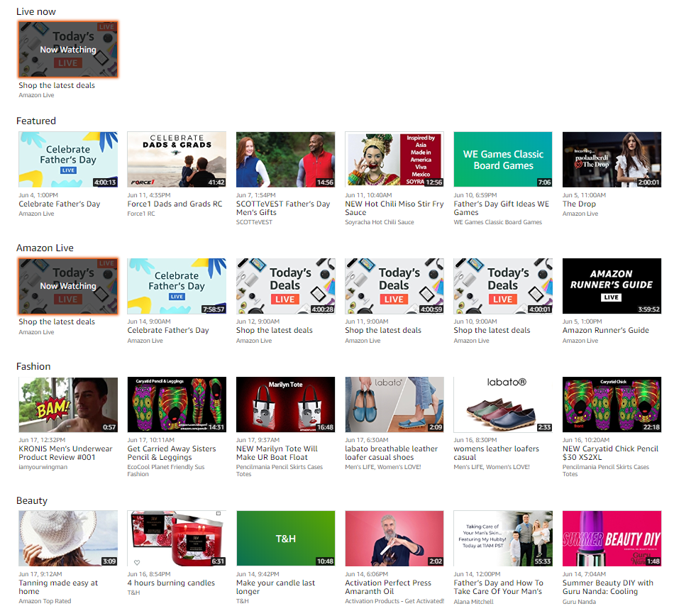Click 'womens leather loafers casual' title
696x616 pixels.
tap(496, 453)
